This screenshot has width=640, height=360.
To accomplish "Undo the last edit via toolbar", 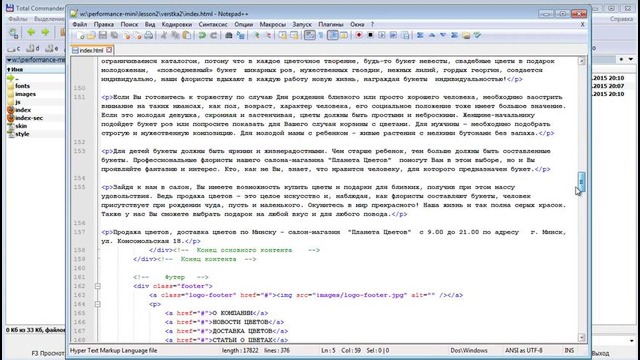I will [202, 35].
